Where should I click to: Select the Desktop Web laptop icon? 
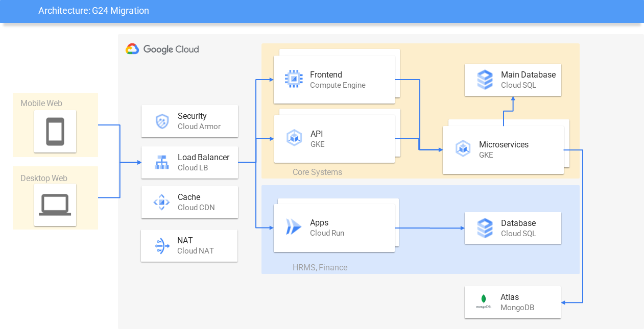(55, 205)
